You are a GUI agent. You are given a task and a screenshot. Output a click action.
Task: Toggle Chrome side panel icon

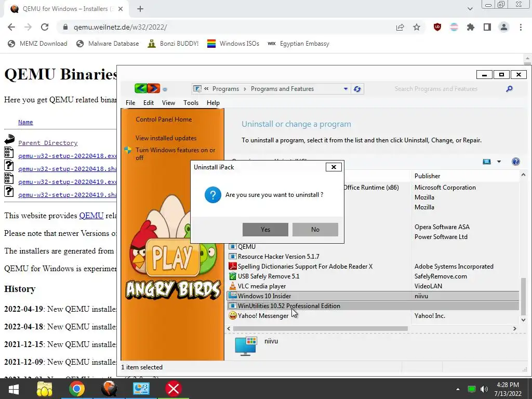(487, 27)
